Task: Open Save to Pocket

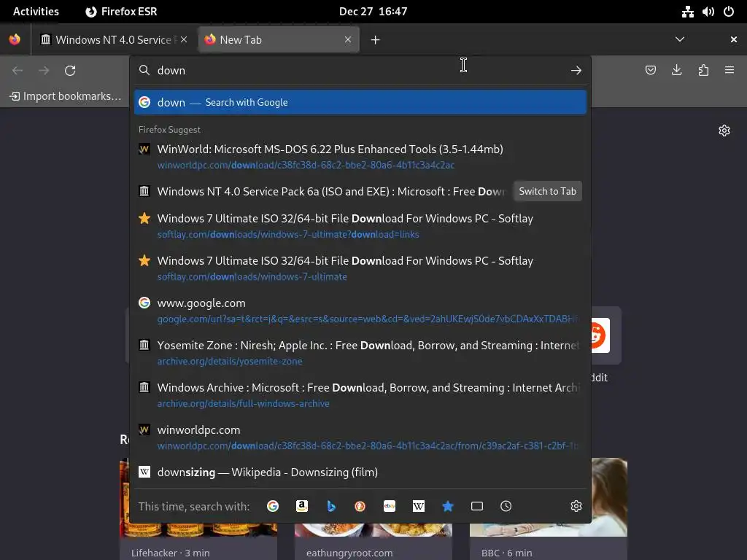Action: tap(650, 71)
